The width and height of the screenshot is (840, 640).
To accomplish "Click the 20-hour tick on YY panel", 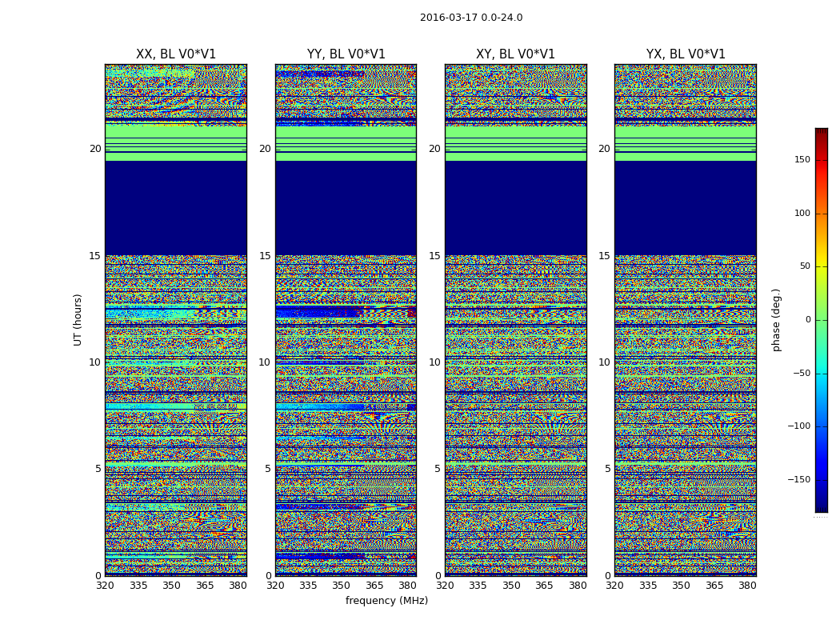I will click(x=265, y=148).
